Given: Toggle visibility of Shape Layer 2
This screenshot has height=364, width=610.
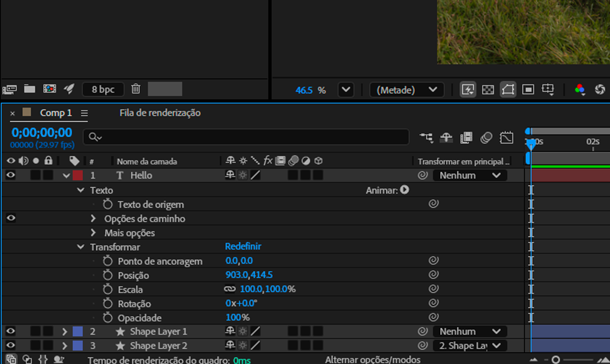Looking at the screenshot, I should (x=11, y=346).
